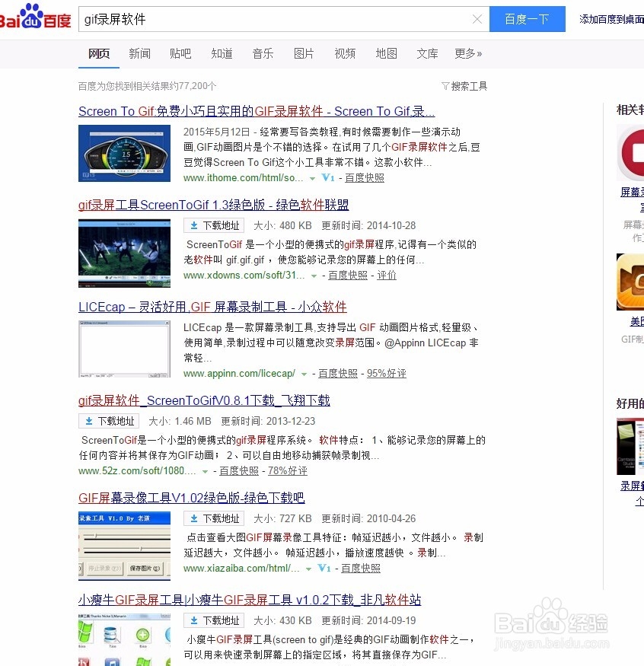This screenshot has height=666, width=644.
Task: Switch to the 图片 tab
Action: 304,53
